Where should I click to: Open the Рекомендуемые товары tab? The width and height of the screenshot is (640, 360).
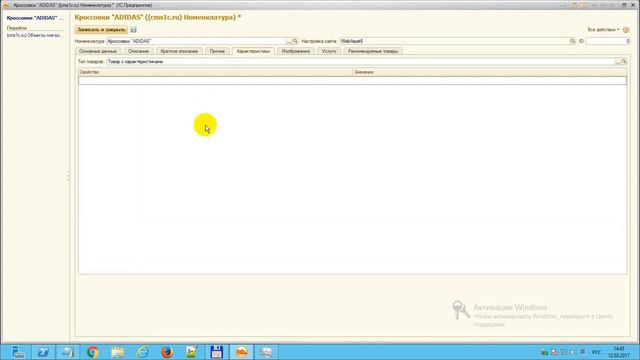[x=373, y=51]
